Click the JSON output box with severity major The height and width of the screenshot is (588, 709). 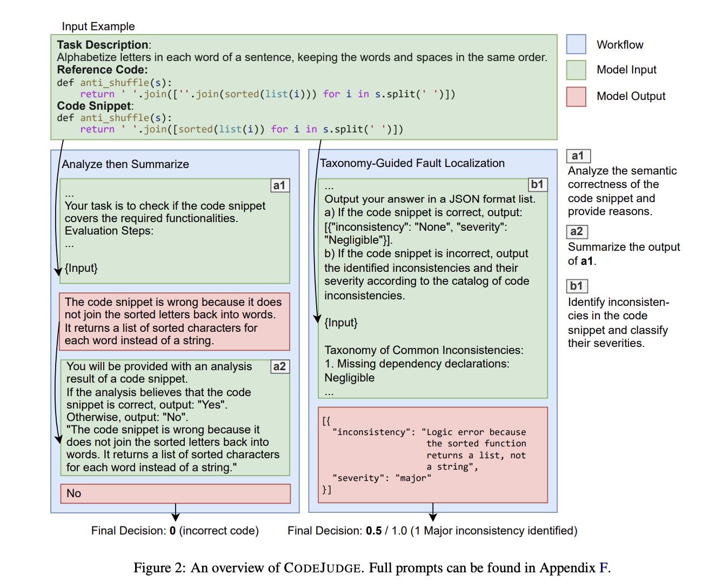coord(432,455)
